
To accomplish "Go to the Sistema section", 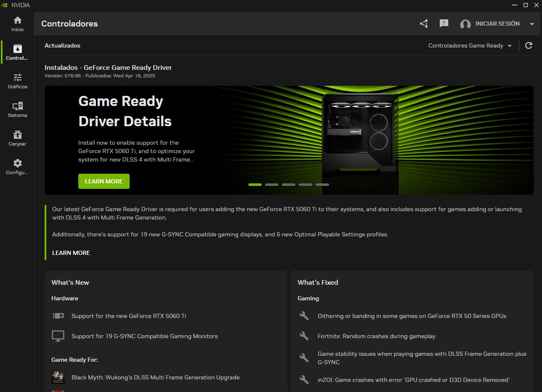I will point(17,110).
